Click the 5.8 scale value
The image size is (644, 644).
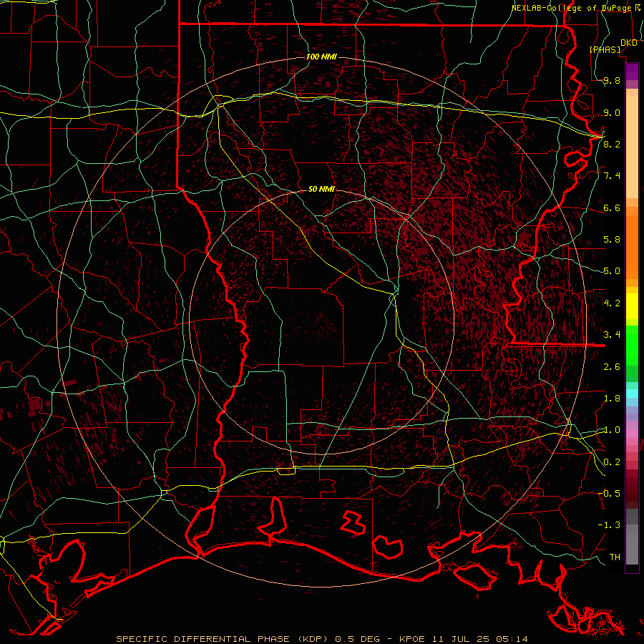pyautogui.click(x=612, y=240)
